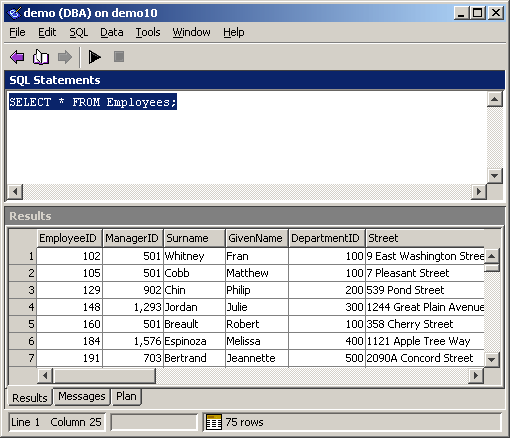Click the table icon beside 75 rows

click(x=214, y=422)
